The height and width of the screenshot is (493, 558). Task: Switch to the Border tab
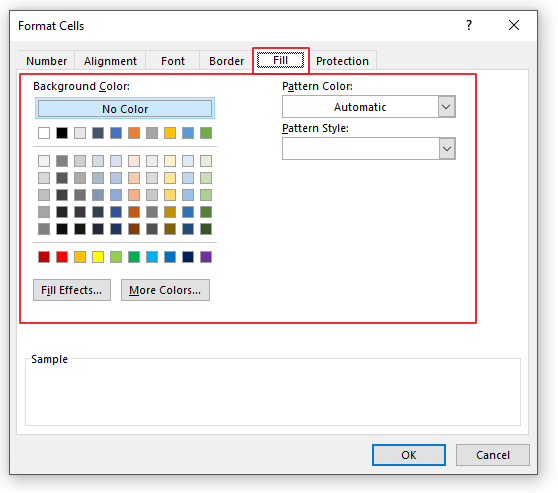point(226,61)
